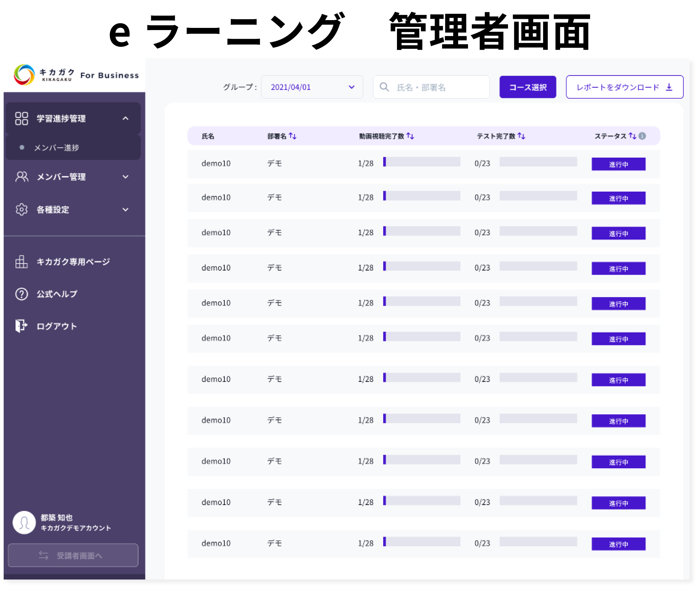Screen dimensions: 700x589
Task: Sort by 動画視聴完了数 column arrows
Action: [410, 136]
